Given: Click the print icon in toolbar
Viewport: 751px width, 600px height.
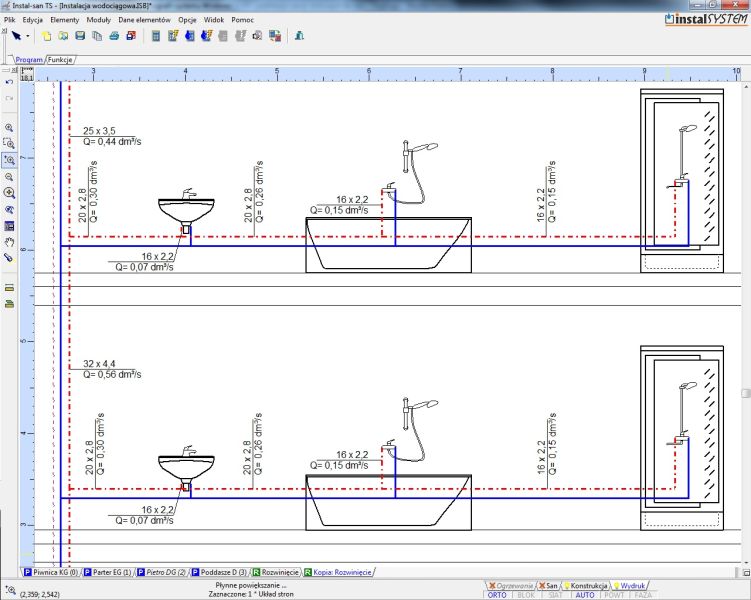Looking at the screenshot, I should [113, 36].
